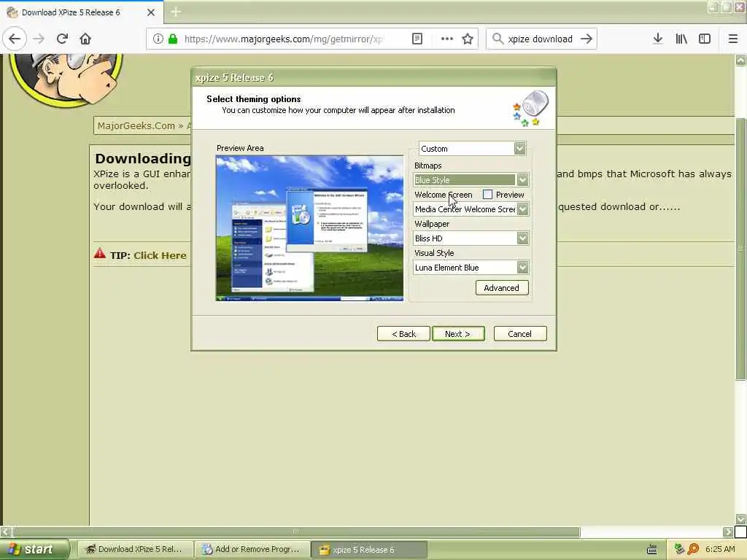Switch to Download XPize taskbar item
This screenshot has width=747, height=560.
(x=135, y=550)
